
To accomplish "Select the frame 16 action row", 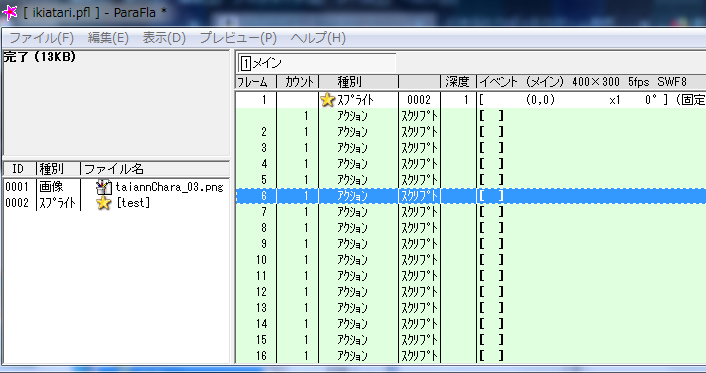I will tap(471, 356).
